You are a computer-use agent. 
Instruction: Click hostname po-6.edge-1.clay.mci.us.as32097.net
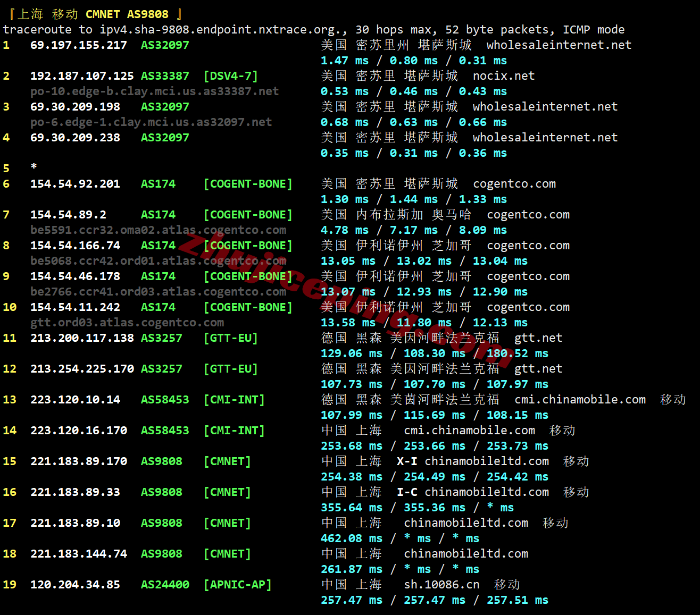point(151,122)
